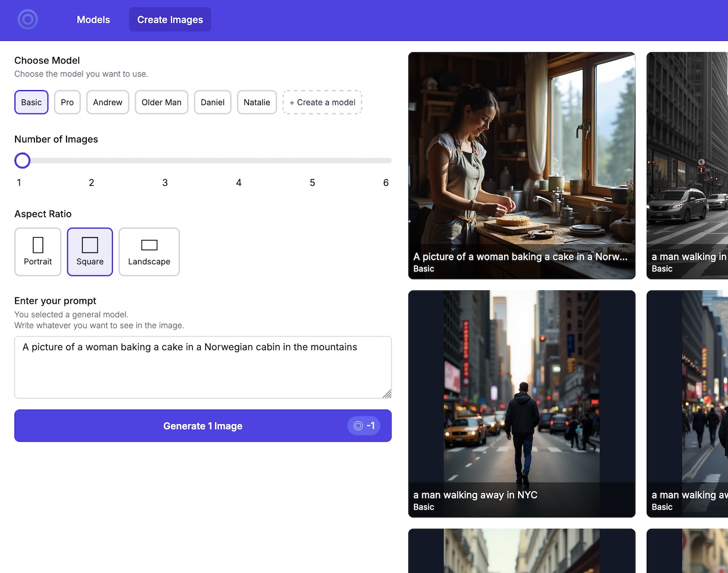
Task: Click the 5 mark on images slider
Action: 312,183
